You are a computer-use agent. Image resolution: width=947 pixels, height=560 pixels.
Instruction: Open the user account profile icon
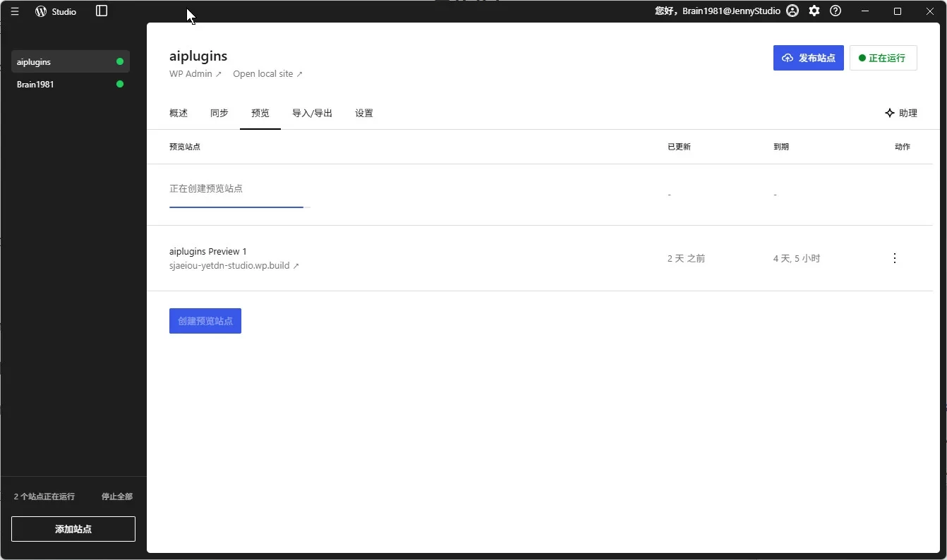click(x=792, y=11)
